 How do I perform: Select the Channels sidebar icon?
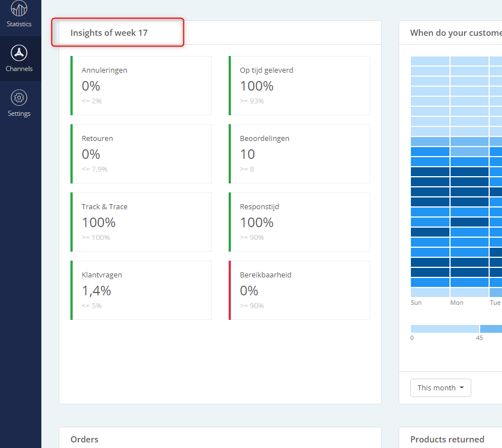(x=19, y=53)
